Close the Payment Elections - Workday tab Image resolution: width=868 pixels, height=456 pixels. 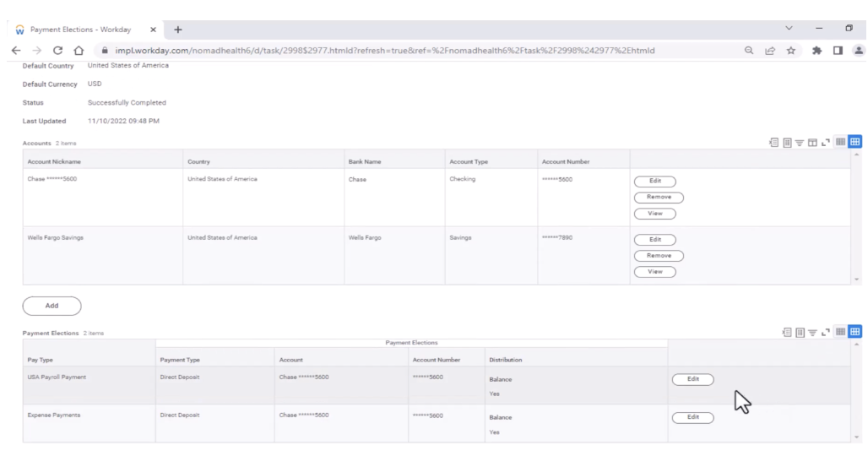(154, 30)
